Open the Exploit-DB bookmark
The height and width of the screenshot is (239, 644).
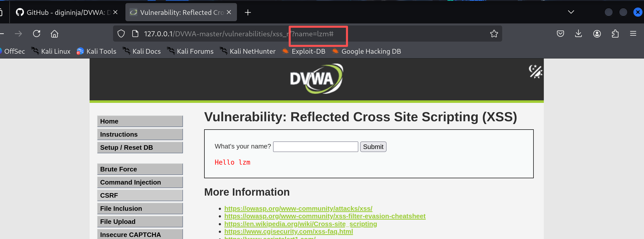pyautogui.click(x=304, y=51)
